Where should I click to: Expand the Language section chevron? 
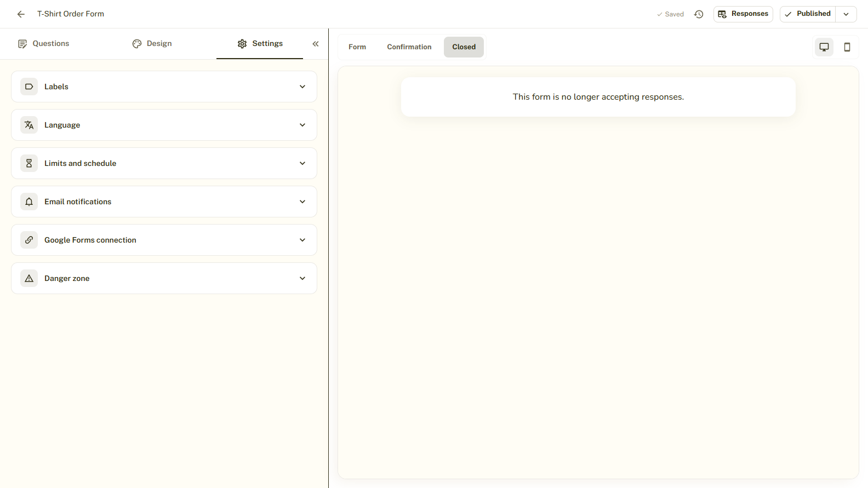302,125
